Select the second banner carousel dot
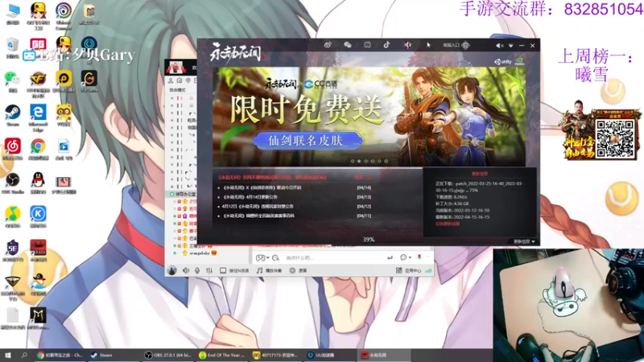The width and height of the screenshot is (644, 362). point(359,162)
